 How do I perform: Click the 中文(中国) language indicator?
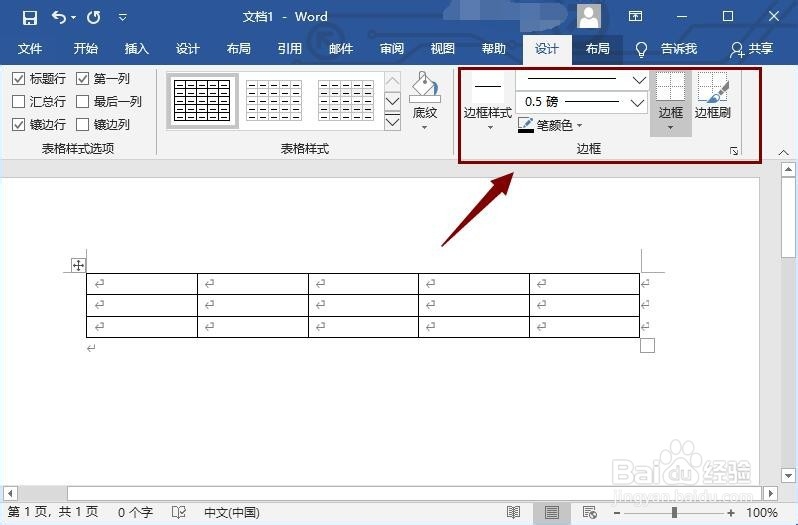pos(232,512)
